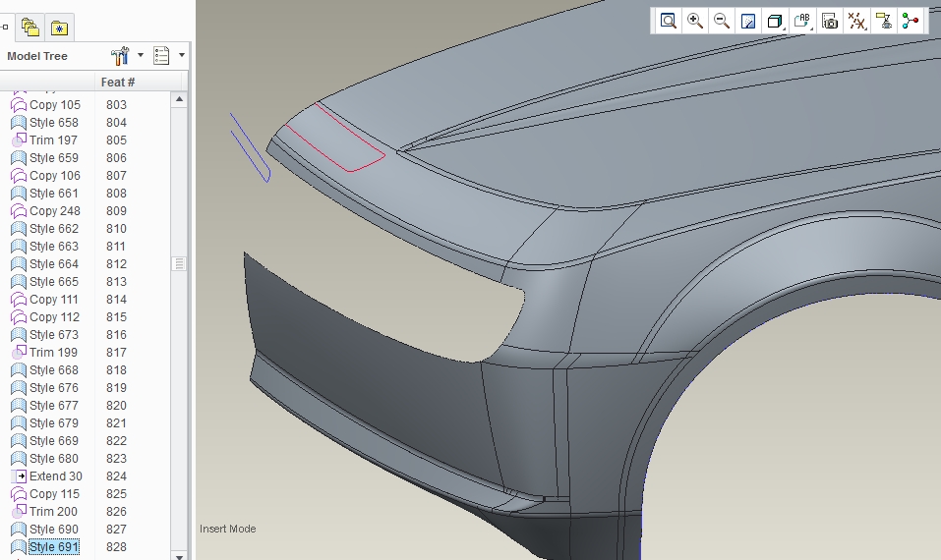Select the Trim 197 feature
The width and height of the screenshot is (941, 560).
tap(53, 140)
